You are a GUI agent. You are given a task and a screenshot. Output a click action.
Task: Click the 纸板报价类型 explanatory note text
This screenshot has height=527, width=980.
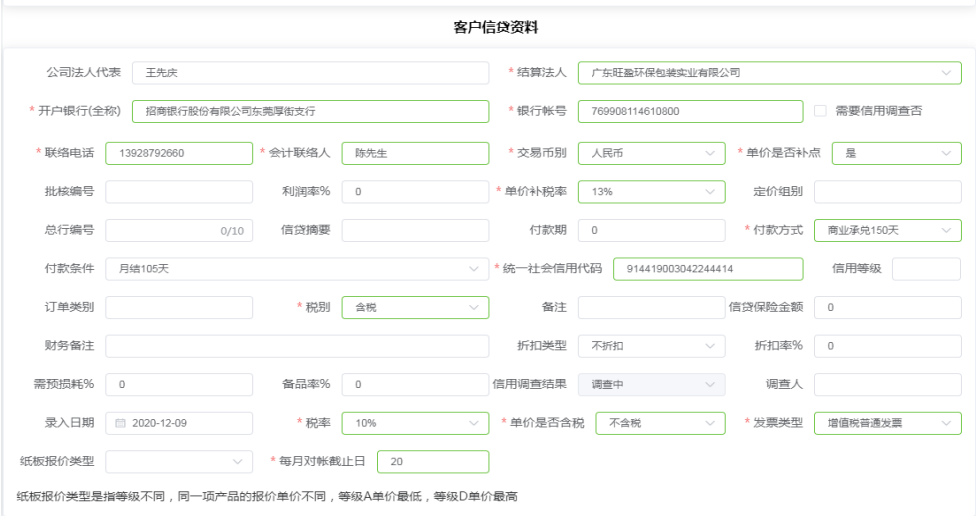point(267,496)
